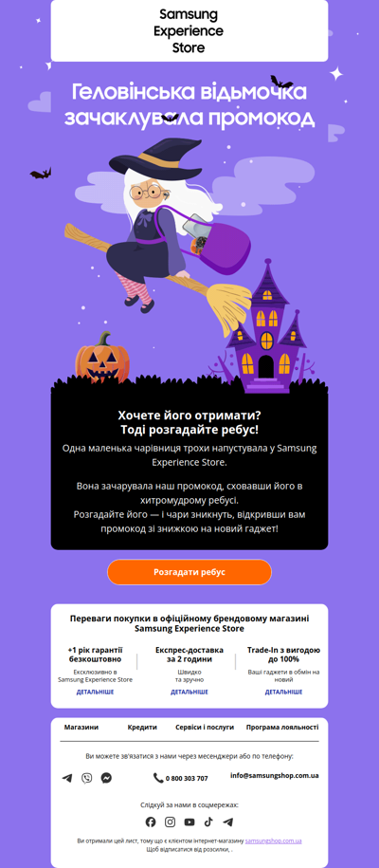
Task: Click the phone handset icon beside 0 800 303 707
Action: [x=158, y=778]
